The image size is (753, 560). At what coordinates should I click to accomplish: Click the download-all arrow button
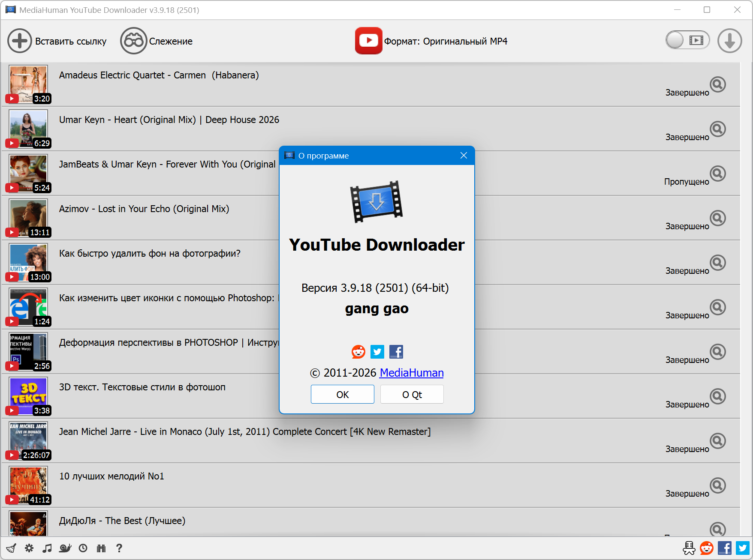pyautogui.click(x=729, y=41)
